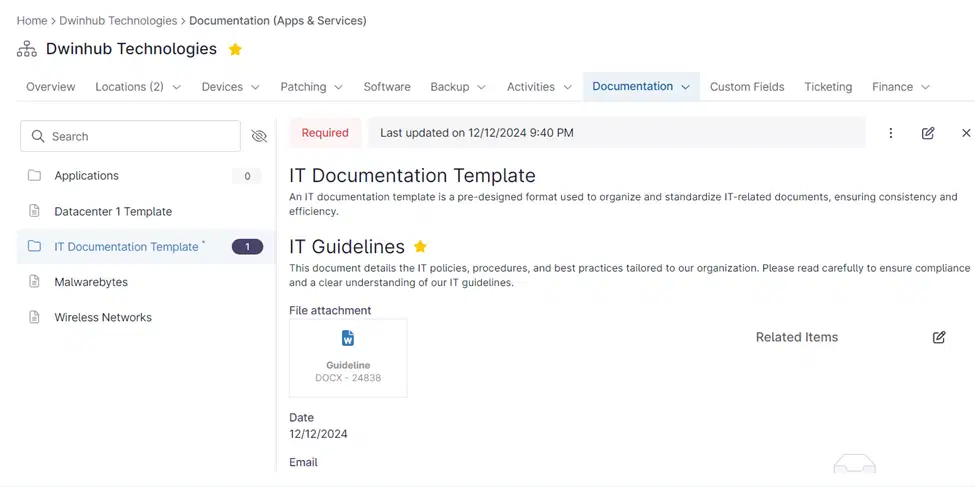Click the IT Documentation Template folder icon

(34, 247)
